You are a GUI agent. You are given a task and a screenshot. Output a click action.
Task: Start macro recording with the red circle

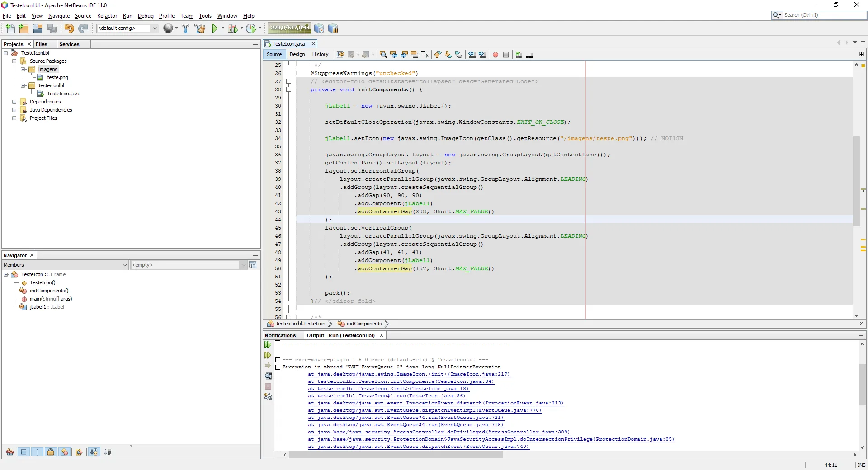(x=495, y=55)
